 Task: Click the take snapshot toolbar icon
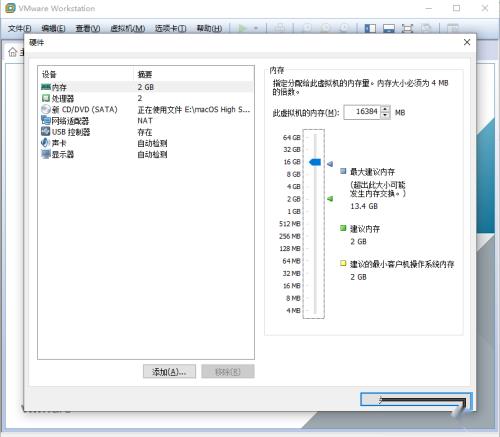click(x=308, y=28)
